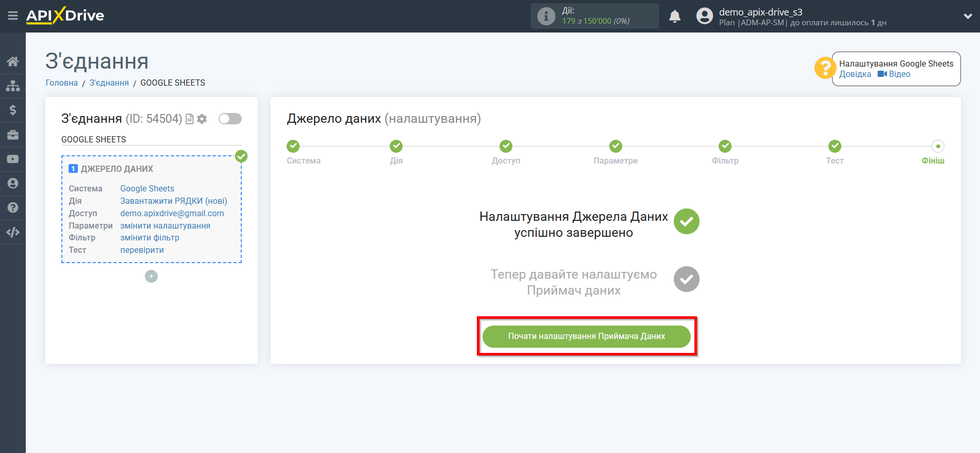The image size is (980, 453).
Task: Click Почати налаштування Приймача Даних button
Action: click(x=586, y=336)
